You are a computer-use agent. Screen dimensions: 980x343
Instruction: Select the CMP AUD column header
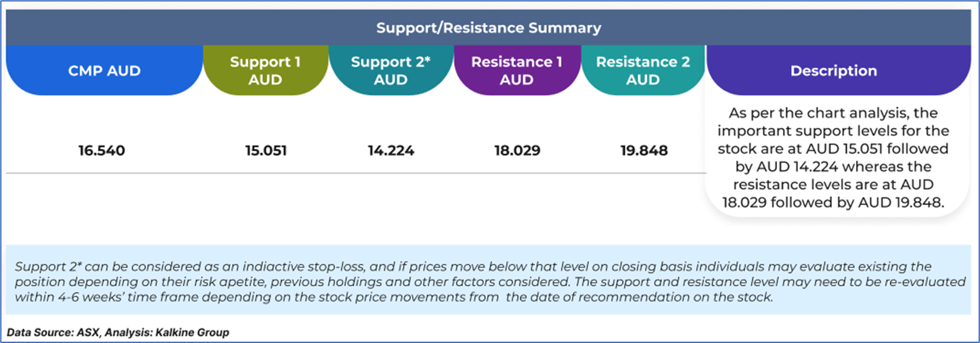pos(104,71)
